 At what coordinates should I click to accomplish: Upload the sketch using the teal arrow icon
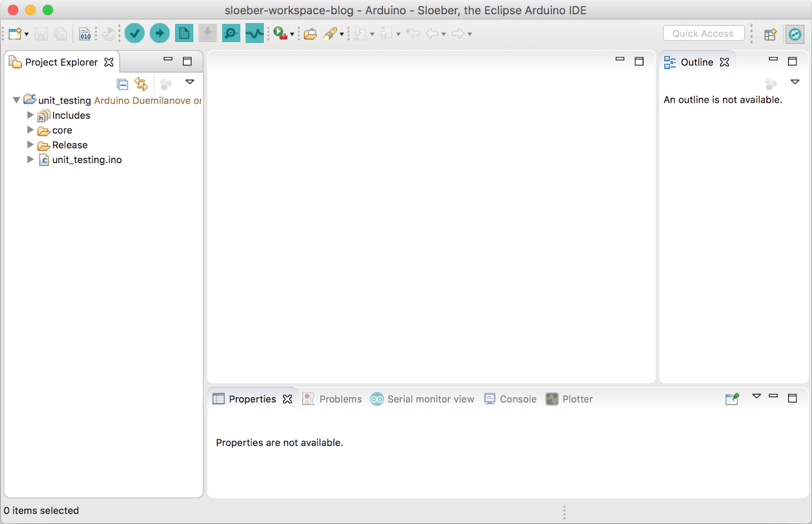159,33
